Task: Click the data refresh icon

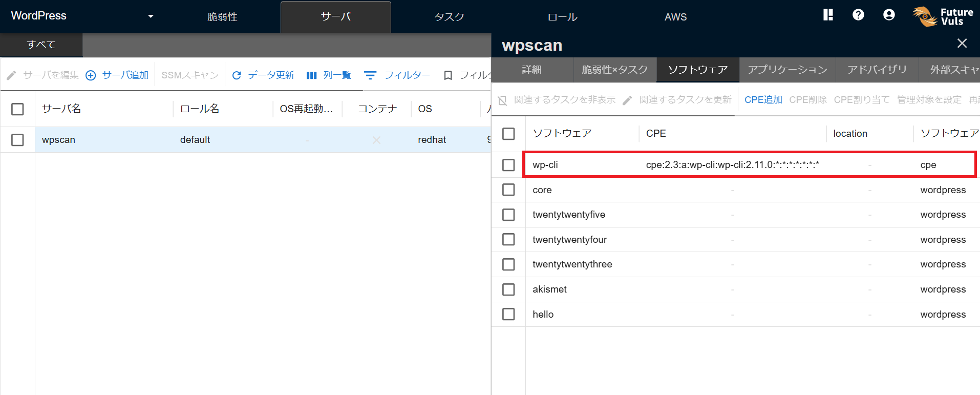Action: pos(237,75)
